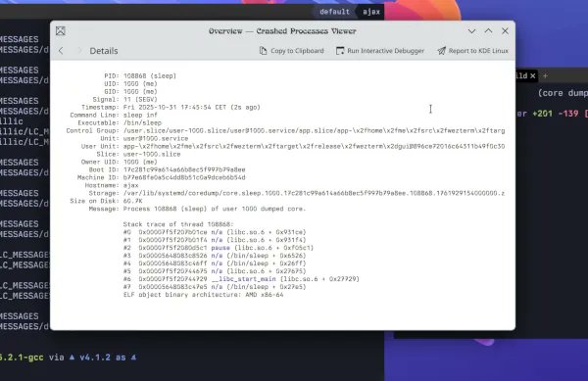Click the Control Group path line
588x381 pixels.
click(x=314, y=130)
